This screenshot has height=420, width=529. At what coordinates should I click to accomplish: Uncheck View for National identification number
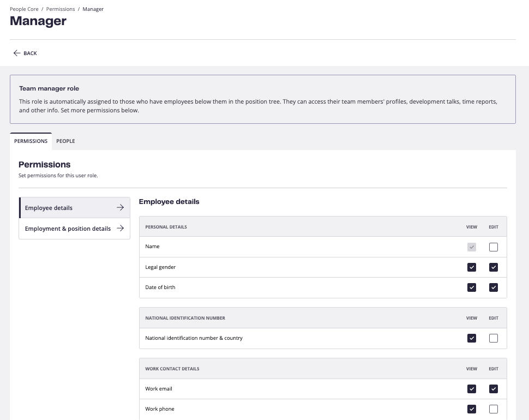click(472, 338)
